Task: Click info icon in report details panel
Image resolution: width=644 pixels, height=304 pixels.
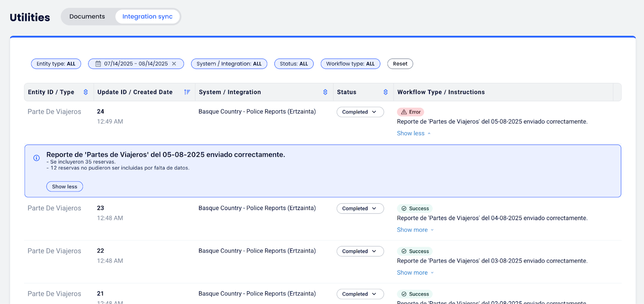Action: point(37,158)
